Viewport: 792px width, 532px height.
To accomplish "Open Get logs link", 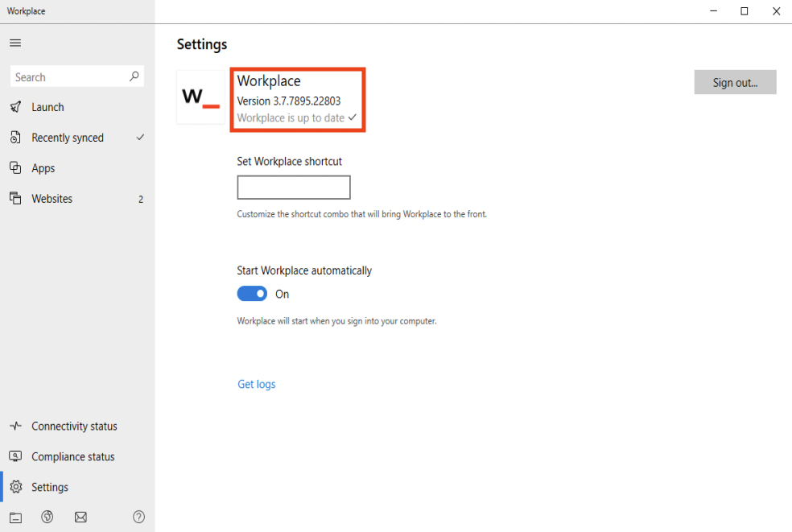I will point(256,384).
